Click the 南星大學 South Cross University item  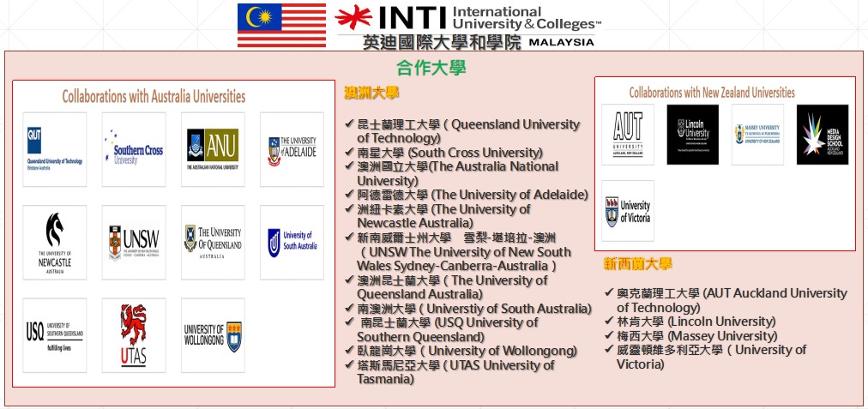tap(443, 153)
